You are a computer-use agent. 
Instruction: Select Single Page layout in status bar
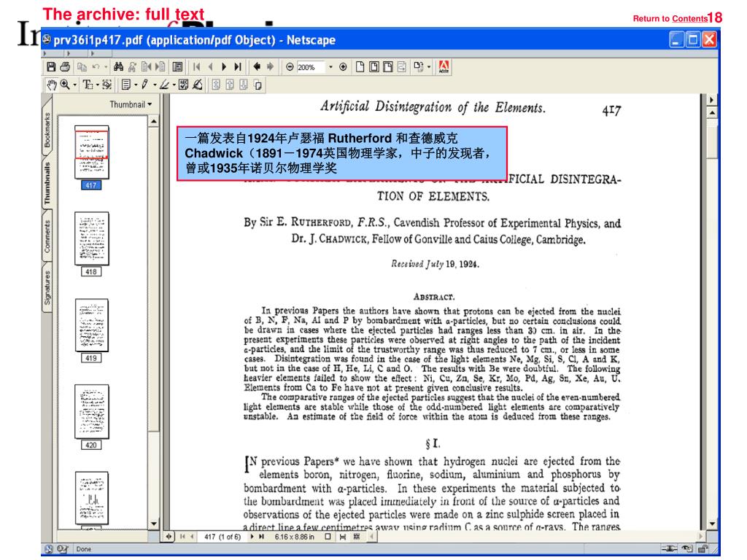pos(328,537)
